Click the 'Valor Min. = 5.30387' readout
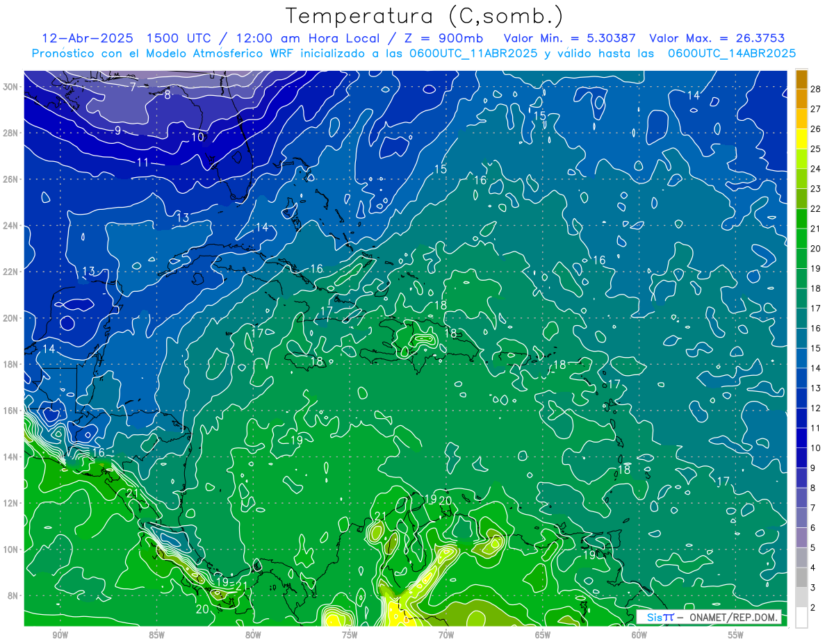The height and width of the screenshot is (644, 834). tap(569, 38)
